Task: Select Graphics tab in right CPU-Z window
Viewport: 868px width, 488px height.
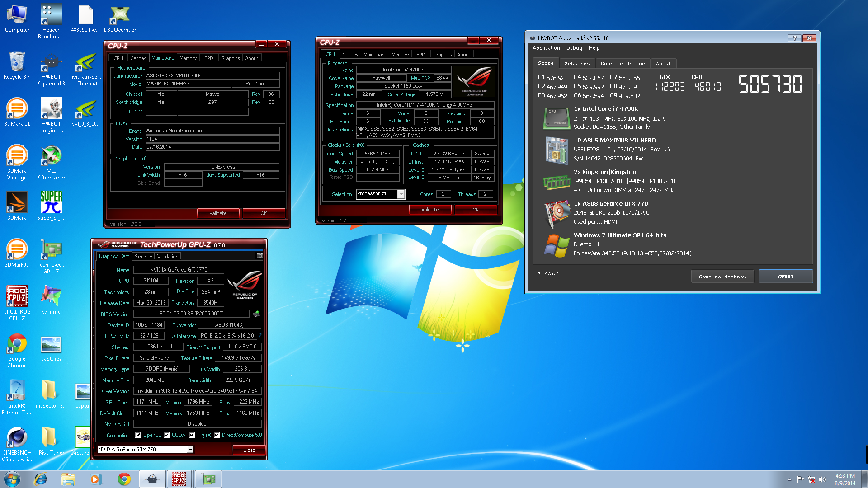Action: tap(442, 55)
